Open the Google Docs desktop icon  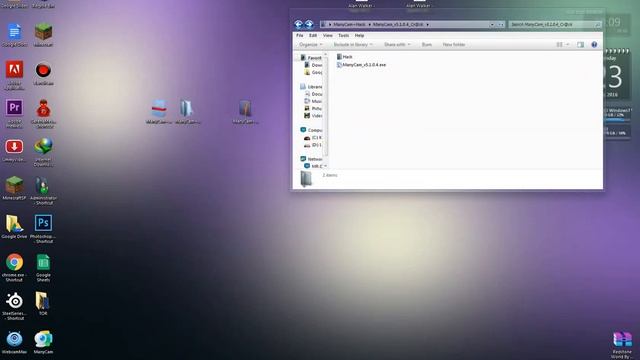pos(14,35)
